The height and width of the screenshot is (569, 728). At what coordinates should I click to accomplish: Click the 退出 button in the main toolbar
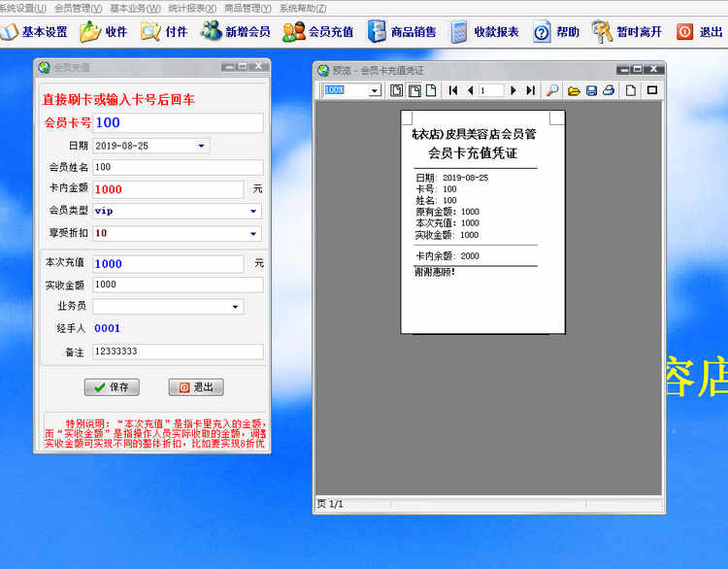click(x=699, y=32)
